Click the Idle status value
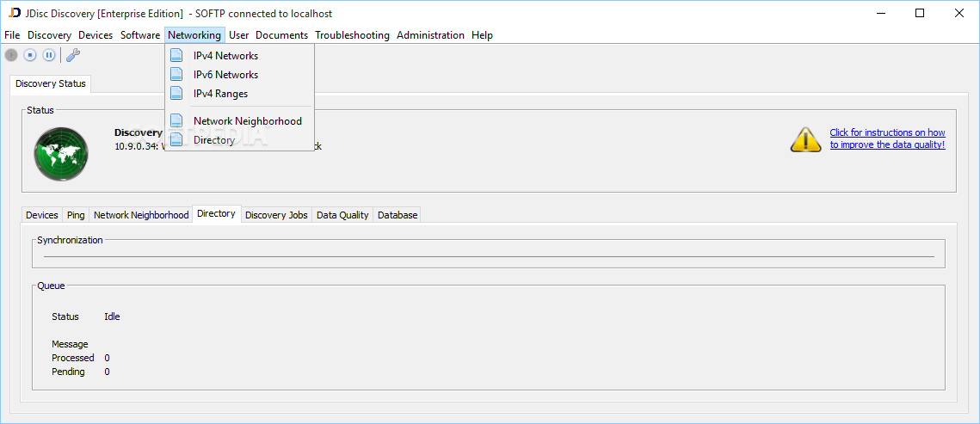Viewport: 980px width, 424px height. pos(112,316)
